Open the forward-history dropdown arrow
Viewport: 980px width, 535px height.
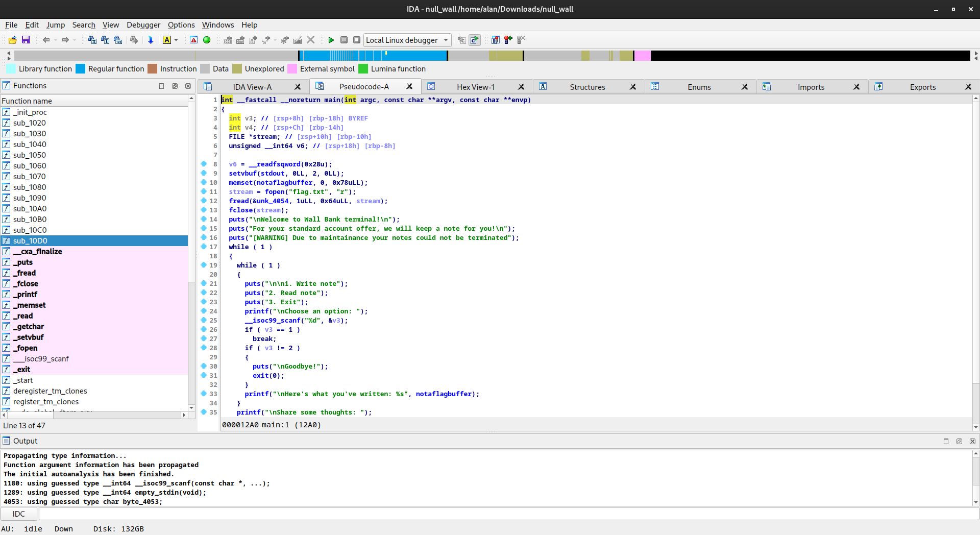[75, 40]
